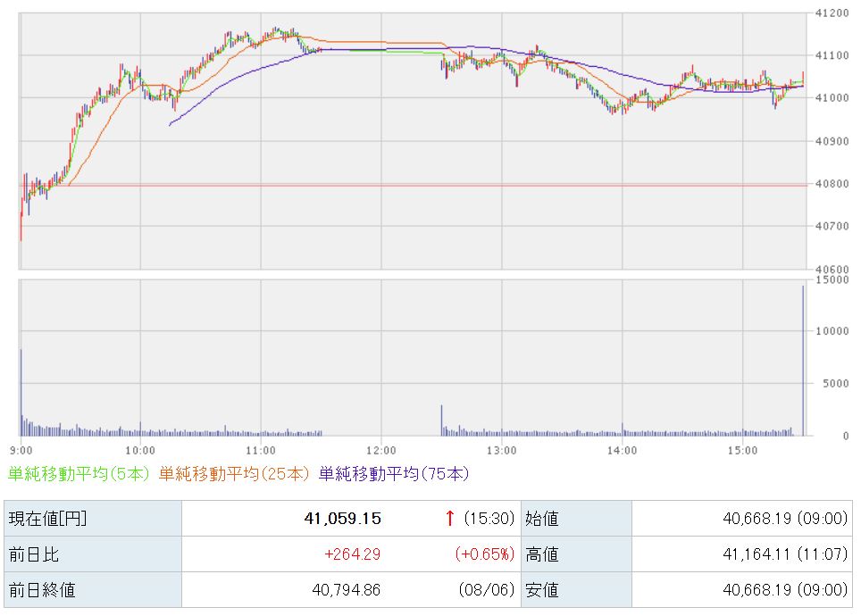Click the 10:00 time axis label
The height and width of the screenshot is (616, 861).
click(140, 451)
